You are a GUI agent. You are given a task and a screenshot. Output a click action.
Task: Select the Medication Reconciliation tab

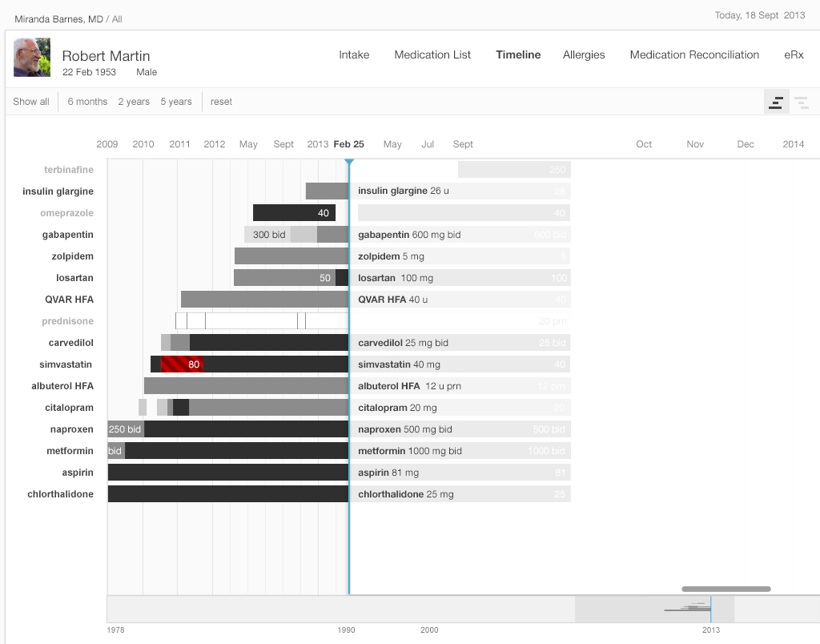[x=694, y=54]
